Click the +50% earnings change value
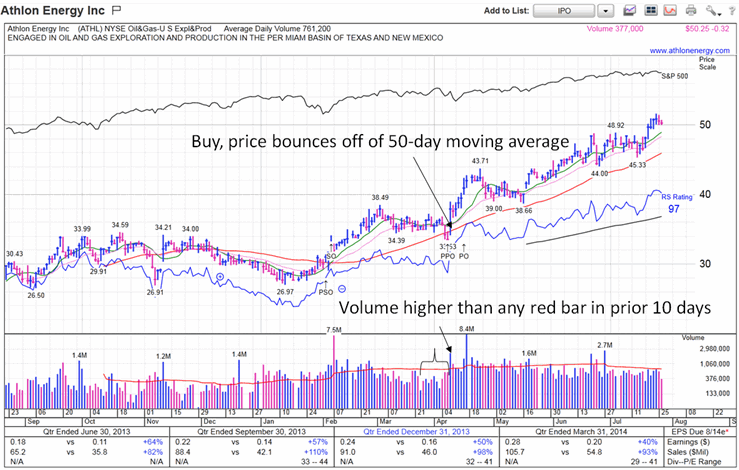The width and height of the screenshot is (739, 470). [x=482, y=442]
